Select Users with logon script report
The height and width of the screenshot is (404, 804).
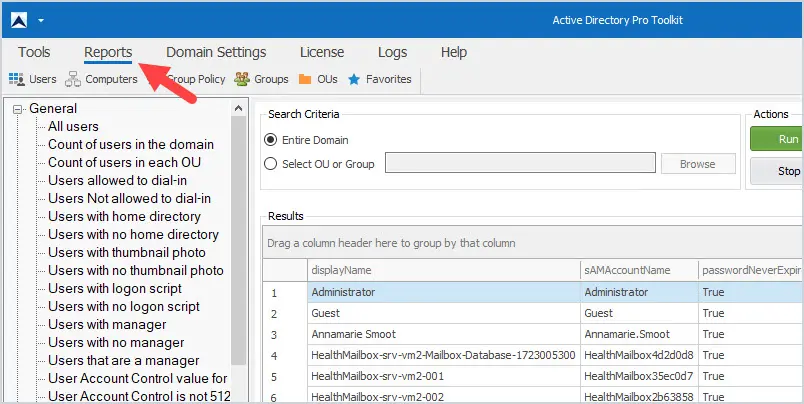(x=115, y=288)
